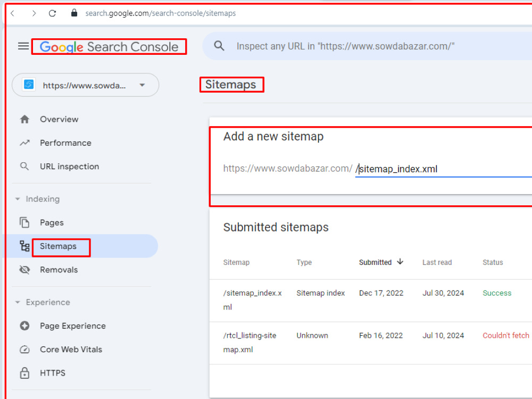Viewport: 532px width, 399px height.
Task: Click the browser forward arrow
Action: 34,13
